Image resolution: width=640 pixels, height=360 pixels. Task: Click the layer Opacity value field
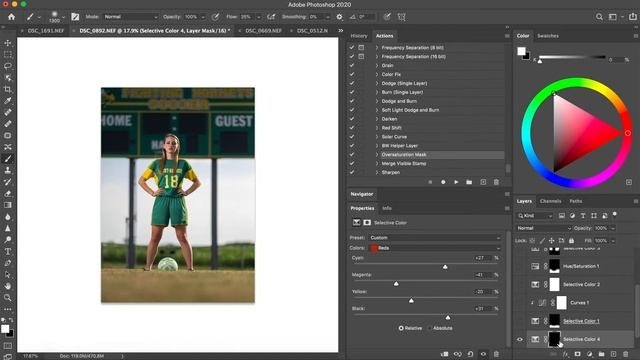click(x=601, y=228)
